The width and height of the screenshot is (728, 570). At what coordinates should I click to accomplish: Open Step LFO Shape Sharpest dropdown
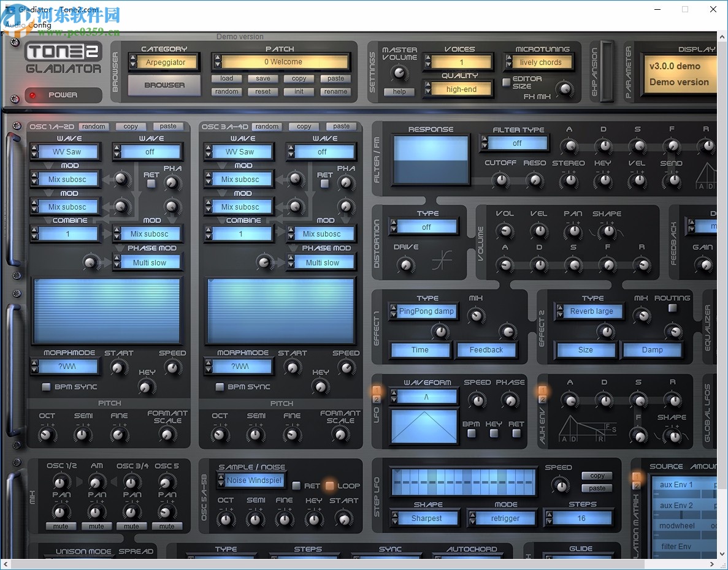(x=424, y=519)
